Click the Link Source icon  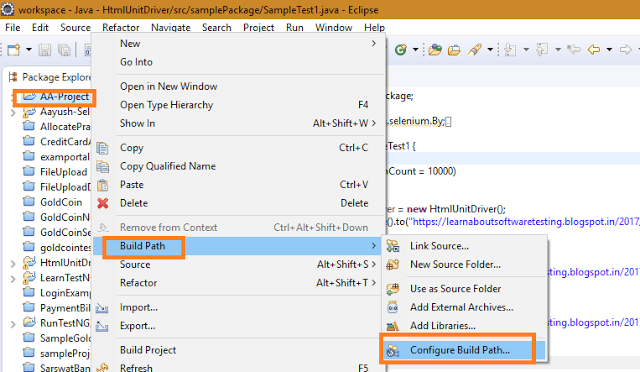393,246
